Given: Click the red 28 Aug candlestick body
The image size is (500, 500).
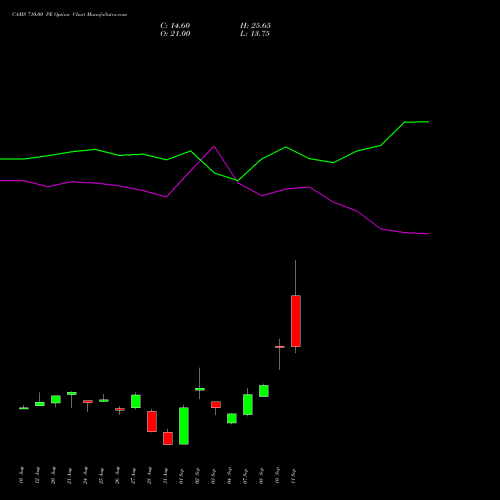Looking at the screenshot, I should pyautogui.click(x=152, y=421).
